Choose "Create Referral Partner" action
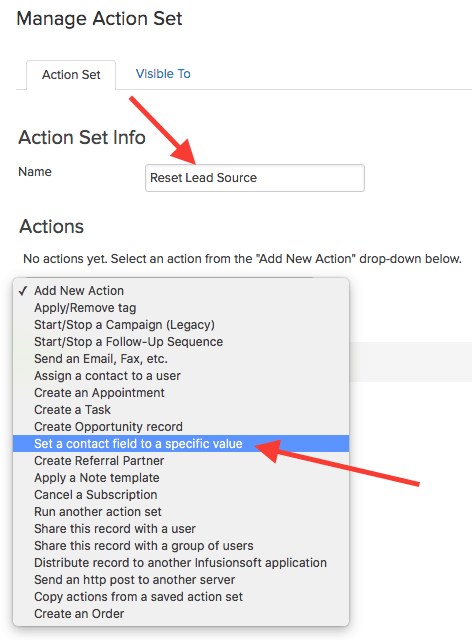The image size is (472, 640). tap(181, 461)
